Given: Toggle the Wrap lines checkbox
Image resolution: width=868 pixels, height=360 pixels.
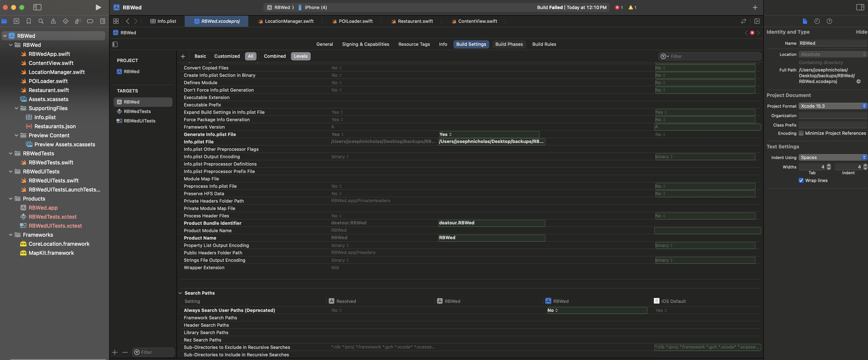Looking at the screenshot, I should tap(801, 180).
